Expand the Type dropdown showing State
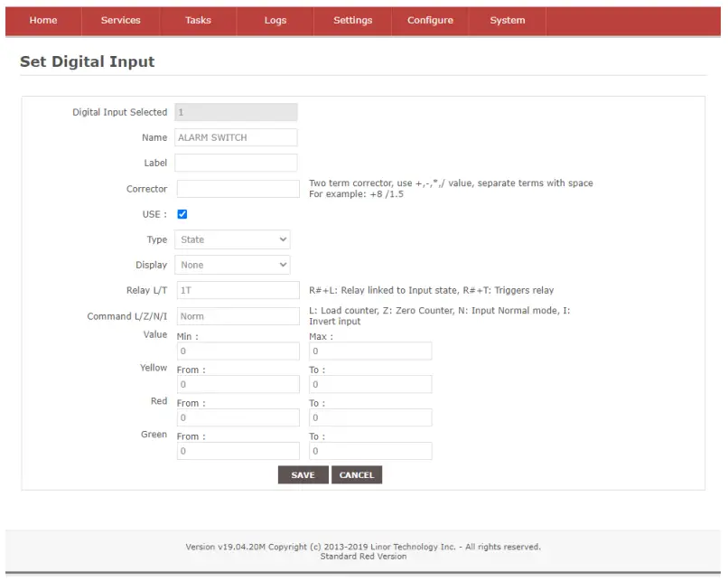This screenshot has height=581, width=728. (x=233, y=239)
